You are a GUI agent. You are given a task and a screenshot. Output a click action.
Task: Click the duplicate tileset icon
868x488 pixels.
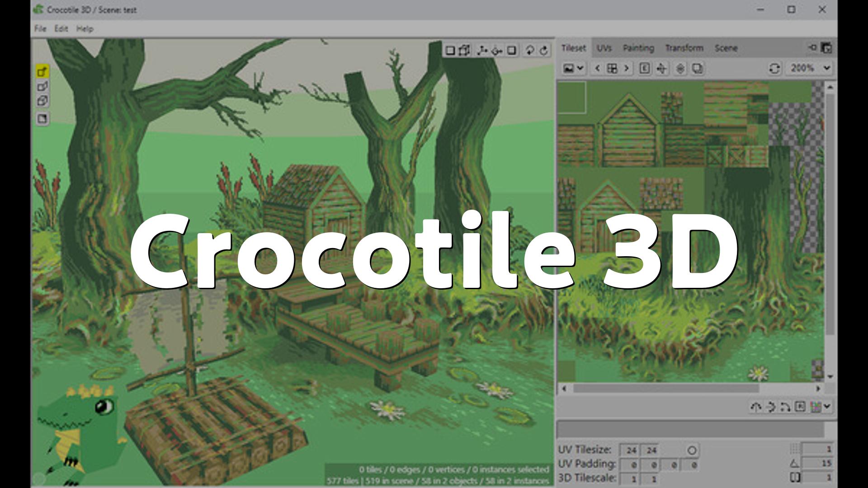tap(698, 68)
